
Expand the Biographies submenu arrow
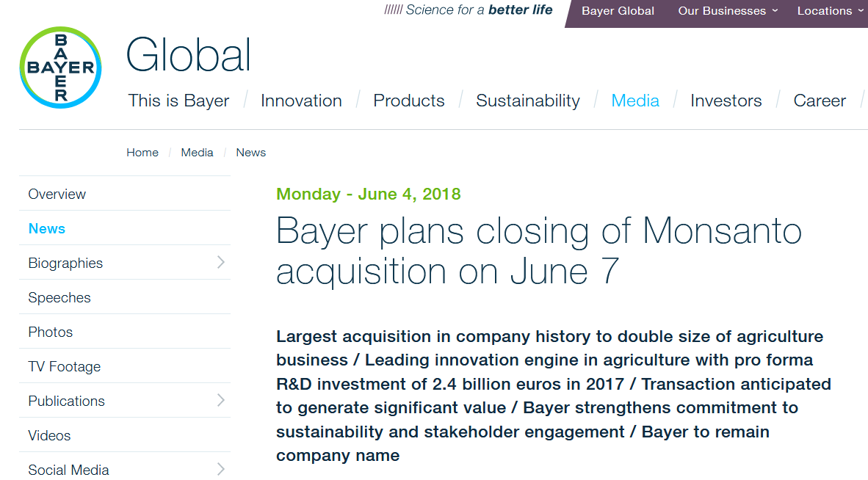[x=220, y=263]
